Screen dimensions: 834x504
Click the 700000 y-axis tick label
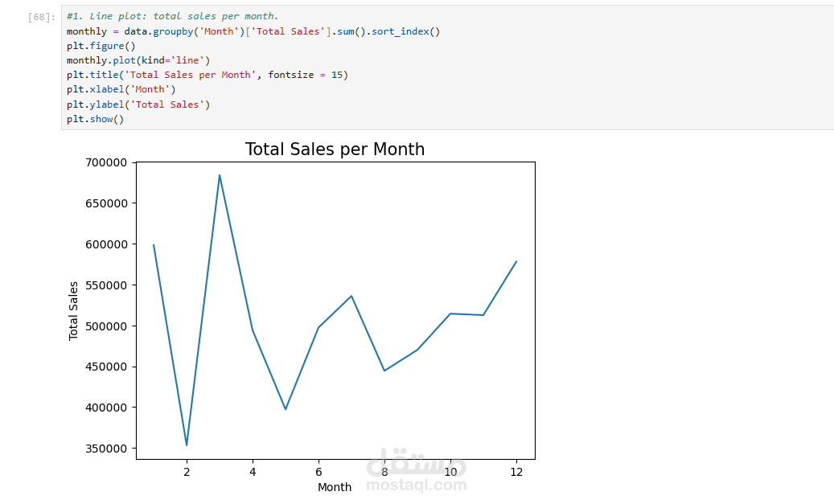tap(105, 163)
